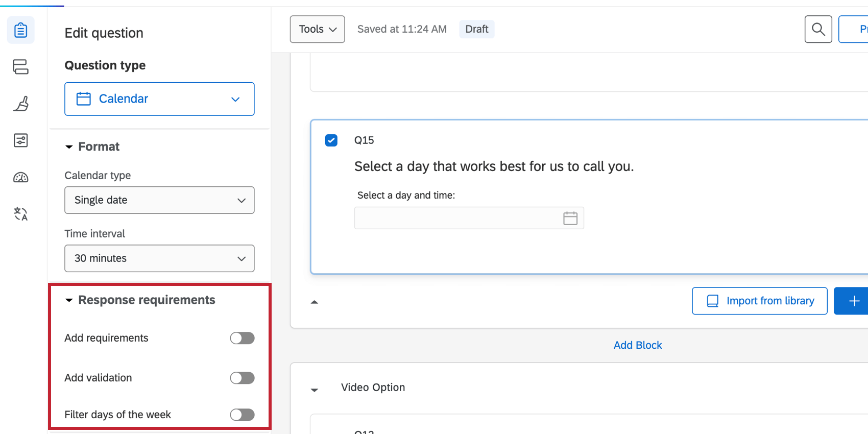This screenshot has height=434, width=868.
Task: Open the Tools menu
Action: [317, 29]
